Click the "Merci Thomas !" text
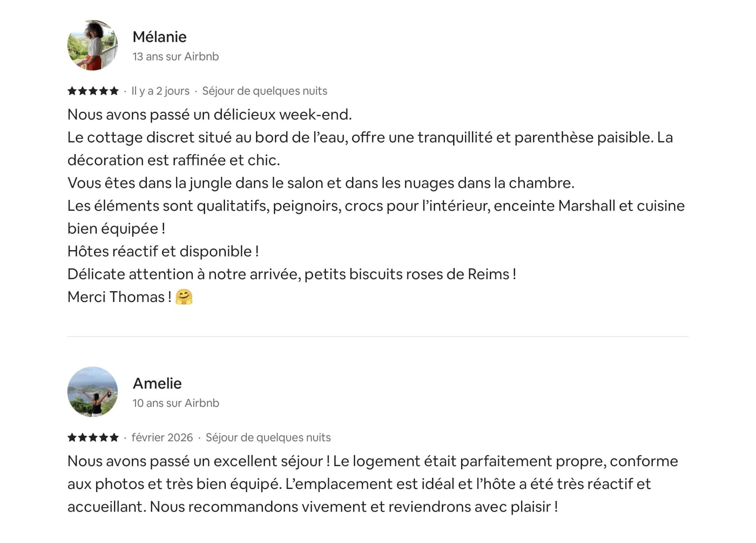 [119, 297]
